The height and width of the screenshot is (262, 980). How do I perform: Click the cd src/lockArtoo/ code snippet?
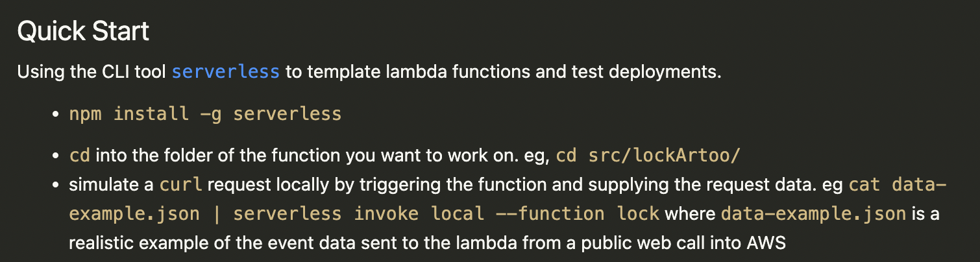(648, 156)
